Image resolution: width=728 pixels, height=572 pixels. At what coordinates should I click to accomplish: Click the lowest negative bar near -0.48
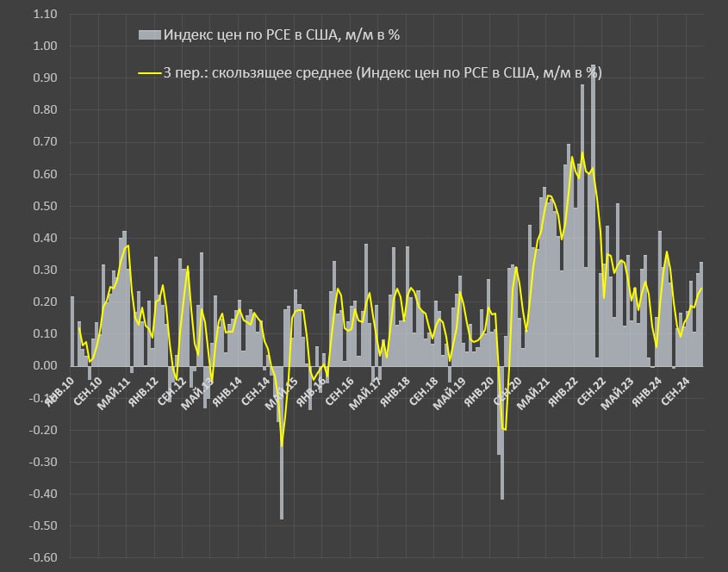click(282, 448)
